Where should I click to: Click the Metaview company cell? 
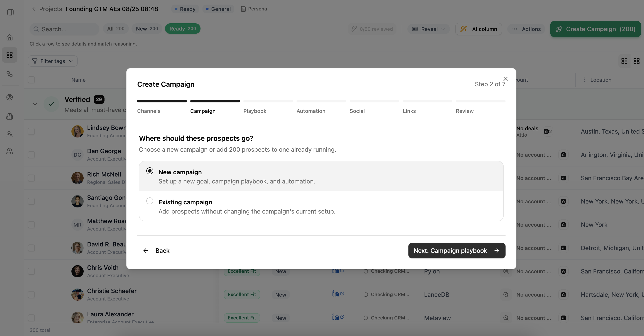point(437,318)
